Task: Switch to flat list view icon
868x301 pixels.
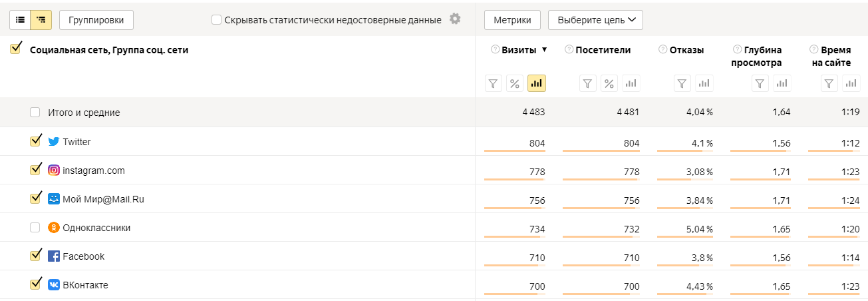Action: [x=20, y=20]
